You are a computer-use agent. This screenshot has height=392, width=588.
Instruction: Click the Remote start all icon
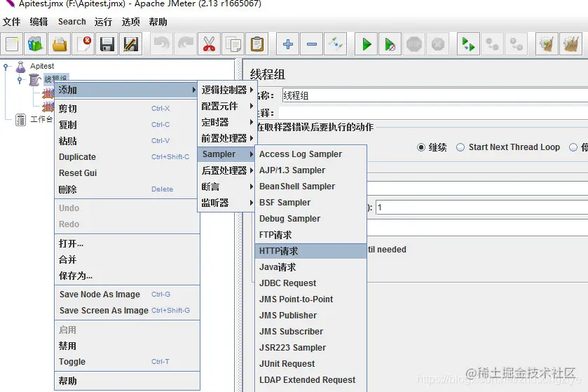click(468, 44)
